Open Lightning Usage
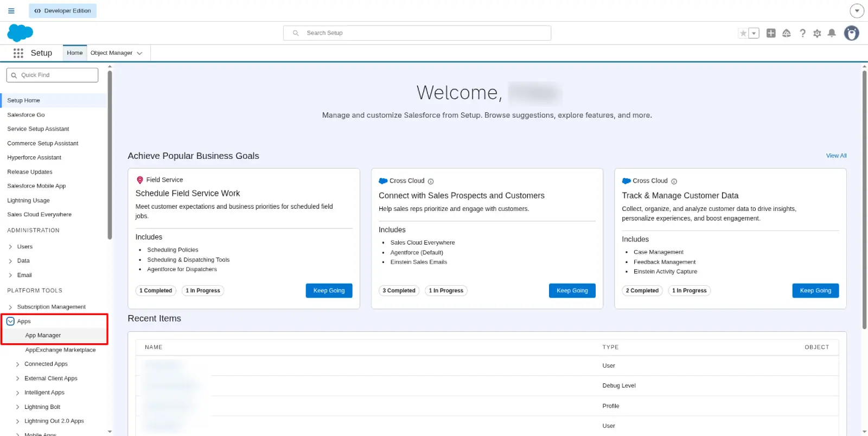Screen dimensions: 868x436 click(28, 201)
